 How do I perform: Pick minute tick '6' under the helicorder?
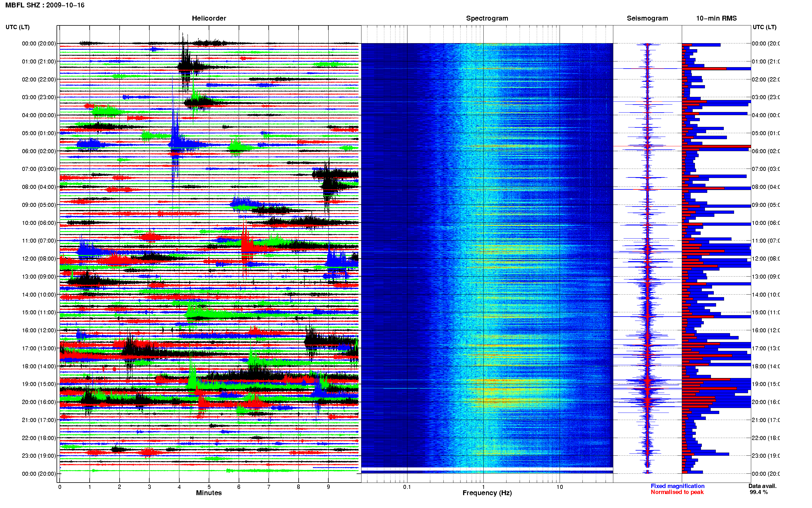coord(239,487)
